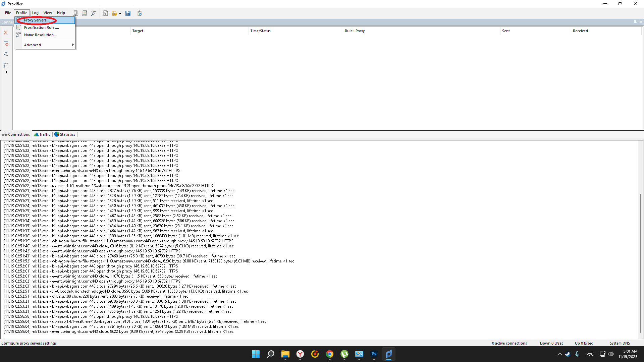Click 'Up 0 B/sec' in status bar
The height and width of the screenshot is (362, 644).
584,343
